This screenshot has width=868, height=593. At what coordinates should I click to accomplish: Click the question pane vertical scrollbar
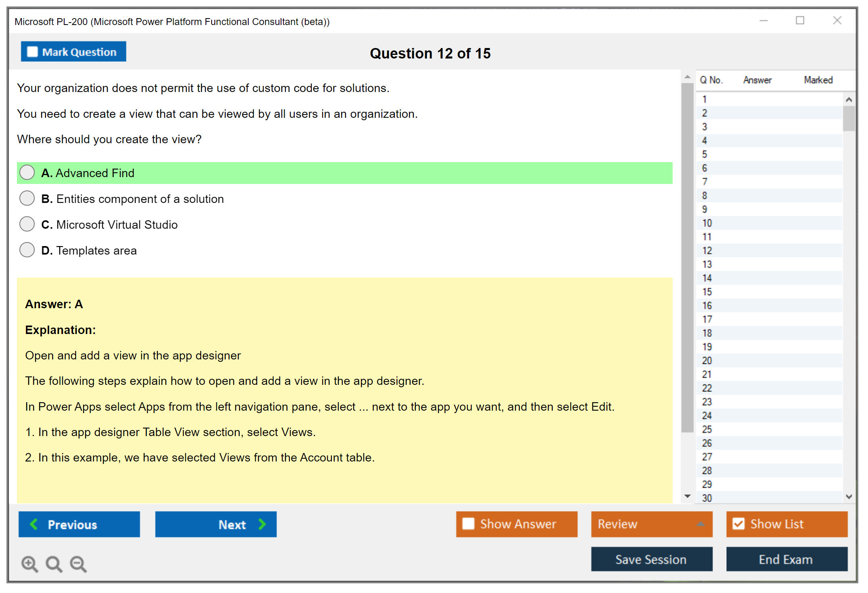coord(687,258)
